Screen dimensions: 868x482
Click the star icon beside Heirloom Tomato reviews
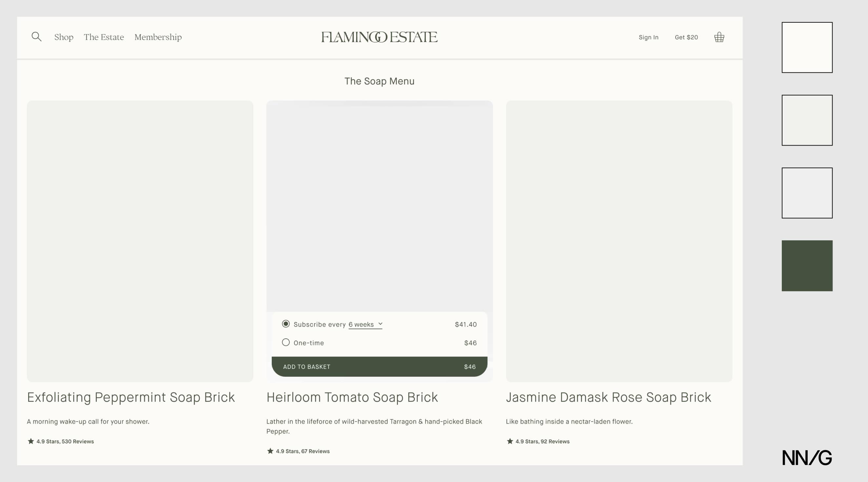click(x=270, y=451)
